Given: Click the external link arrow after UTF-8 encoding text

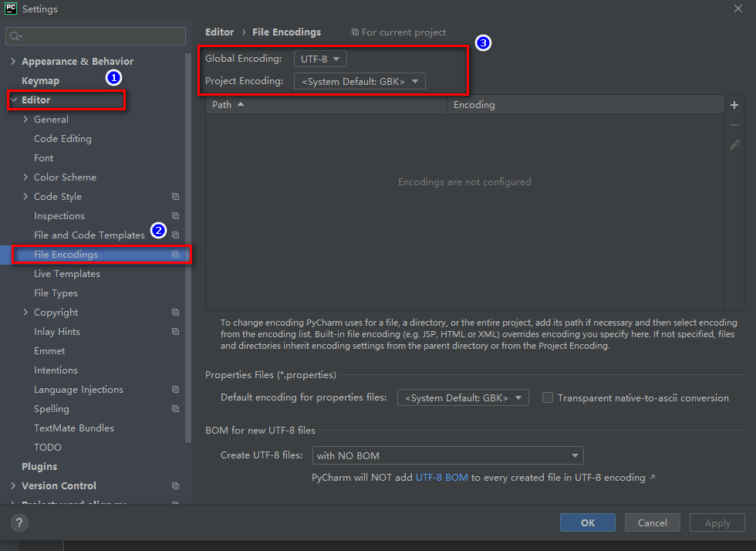Looking at the screenshot, I should click(653, 477).
